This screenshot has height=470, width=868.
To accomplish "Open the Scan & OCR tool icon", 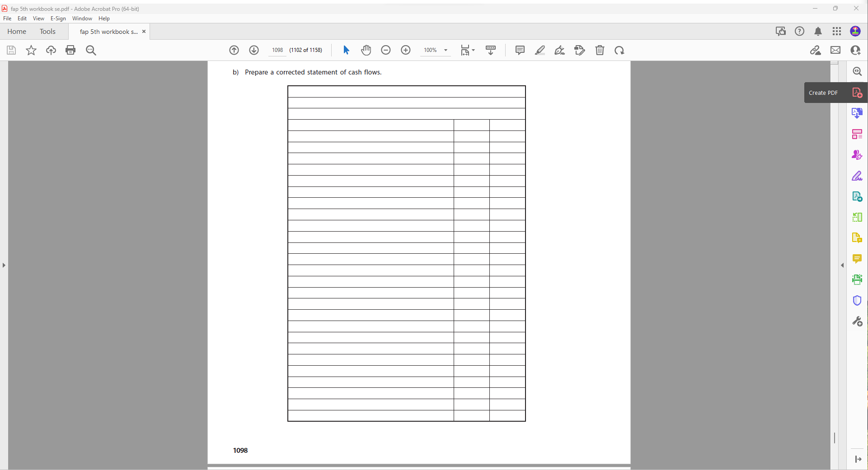I will (x=857, y=279).
